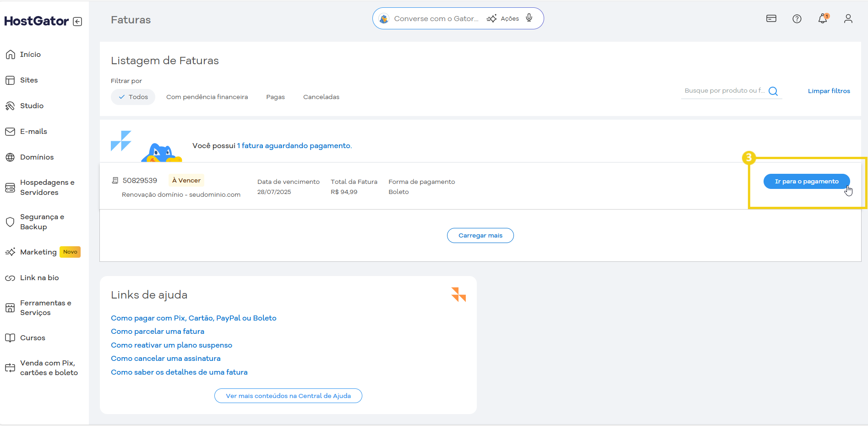
Task: Click the search magnifier icon for invoices
Action: (773, 91)
